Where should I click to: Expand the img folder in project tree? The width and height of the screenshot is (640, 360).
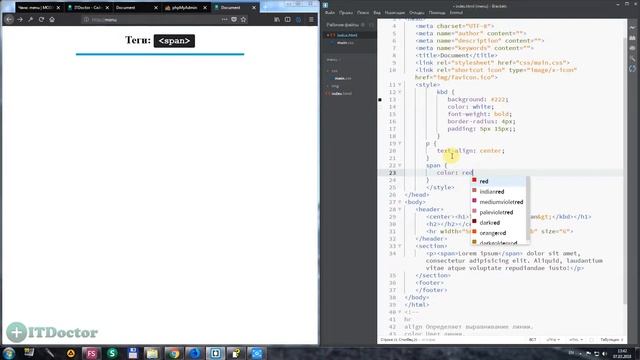coord(328,86)
